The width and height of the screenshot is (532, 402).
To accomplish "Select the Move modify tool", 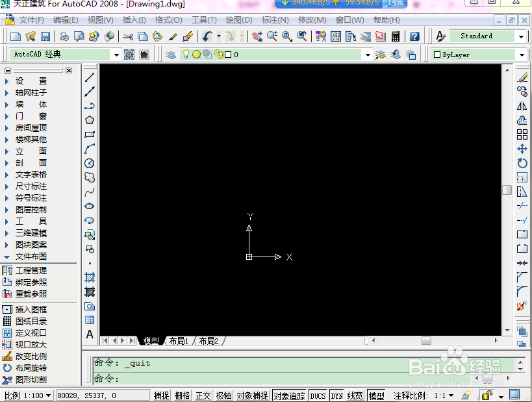I will click(x=522, y=149).
